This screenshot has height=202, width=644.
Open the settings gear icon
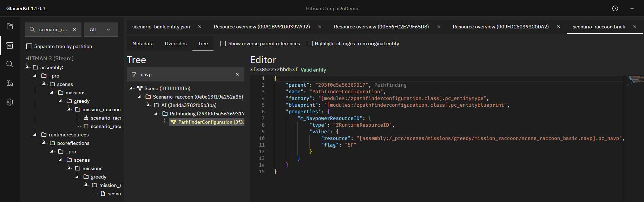point(10,102)
